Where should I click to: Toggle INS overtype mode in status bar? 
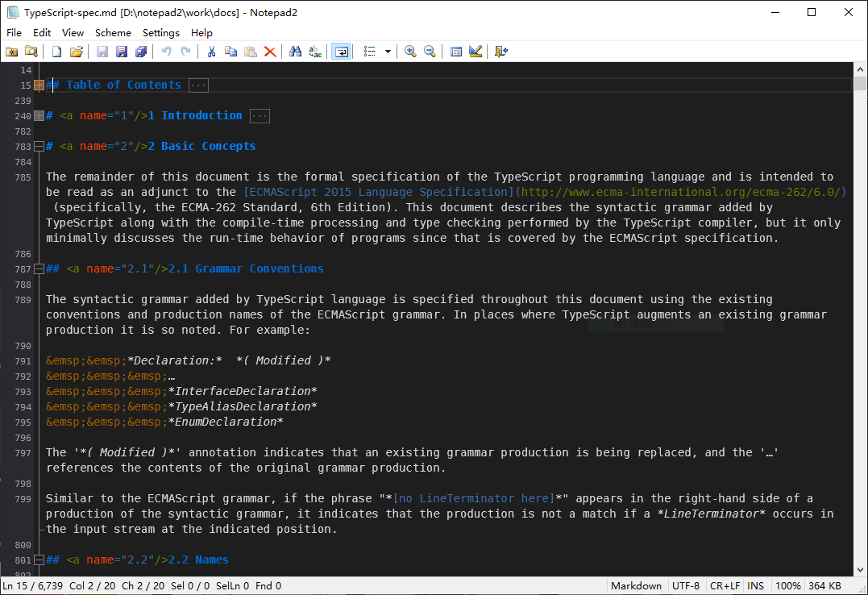point(756,585)
